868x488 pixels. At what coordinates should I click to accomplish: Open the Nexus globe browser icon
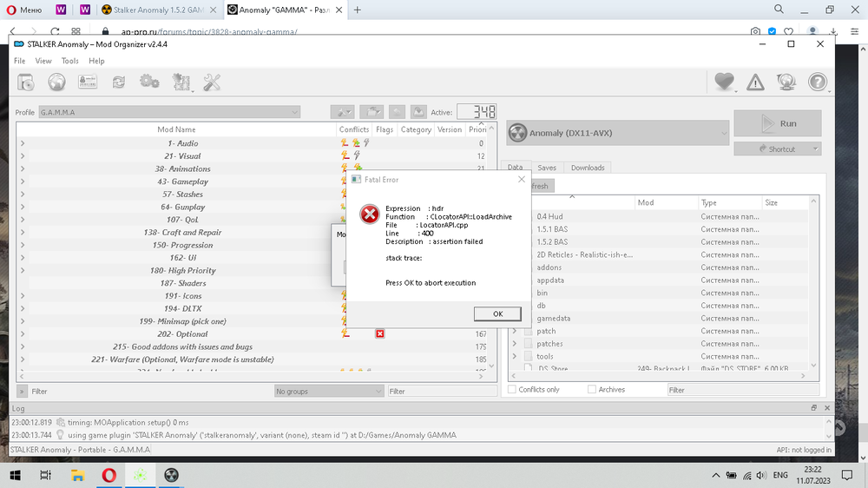click(56, 82)
